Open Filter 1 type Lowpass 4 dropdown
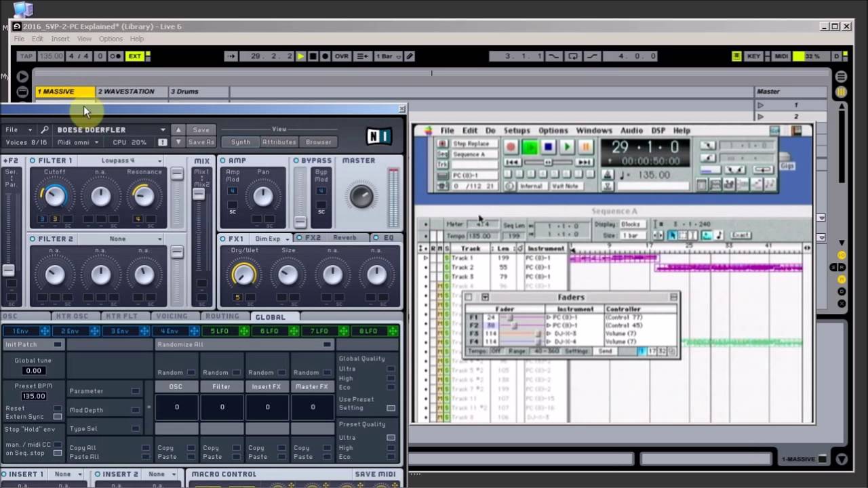Viewport: 868px width, 488px height. (121, 161)
